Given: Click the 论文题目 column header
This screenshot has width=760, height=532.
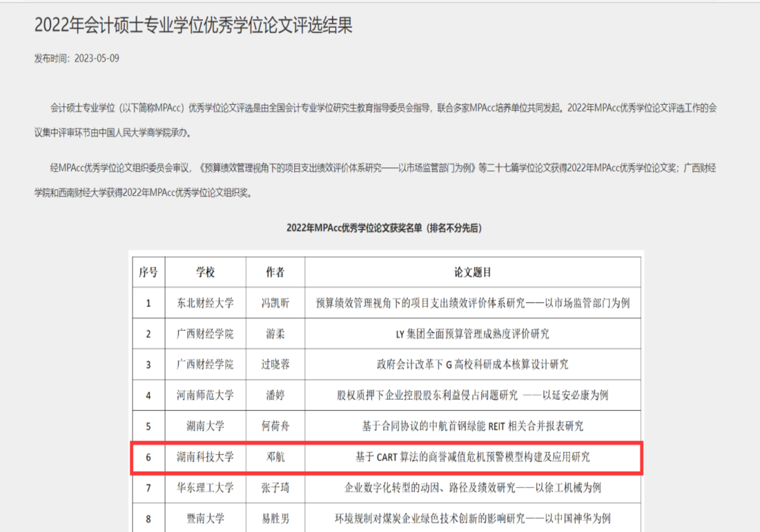Looking at the screenshot, I should click(472, 272).
